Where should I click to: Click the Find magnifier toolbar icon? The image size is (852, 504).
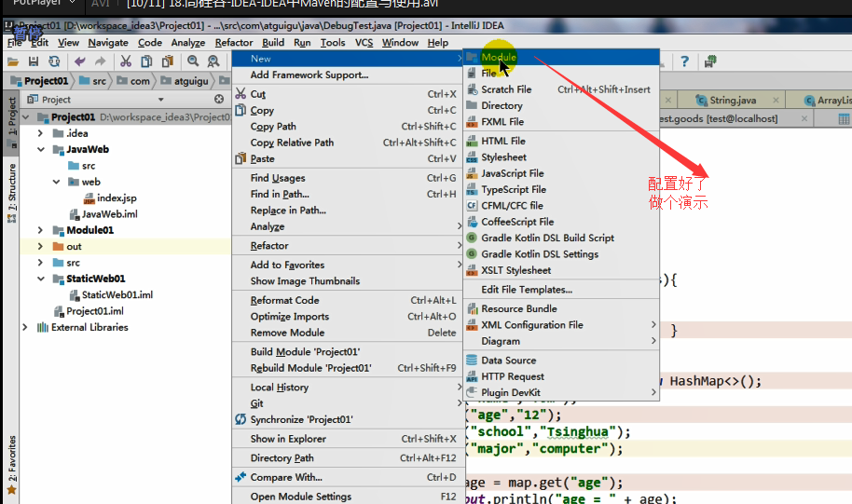pos(193,61)
